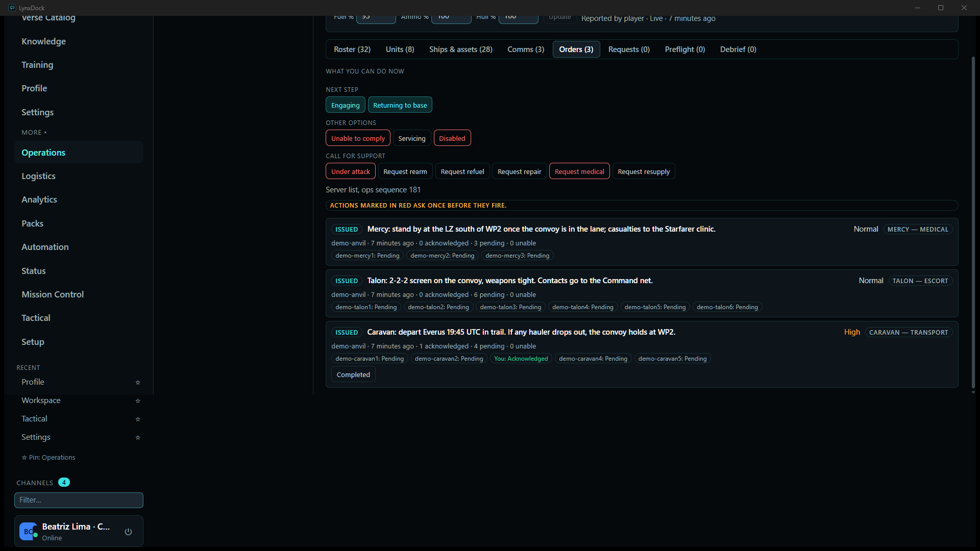Mark Caravan order Completed
The height and width of the screenshot is (551, 980).
click(353, 374)
